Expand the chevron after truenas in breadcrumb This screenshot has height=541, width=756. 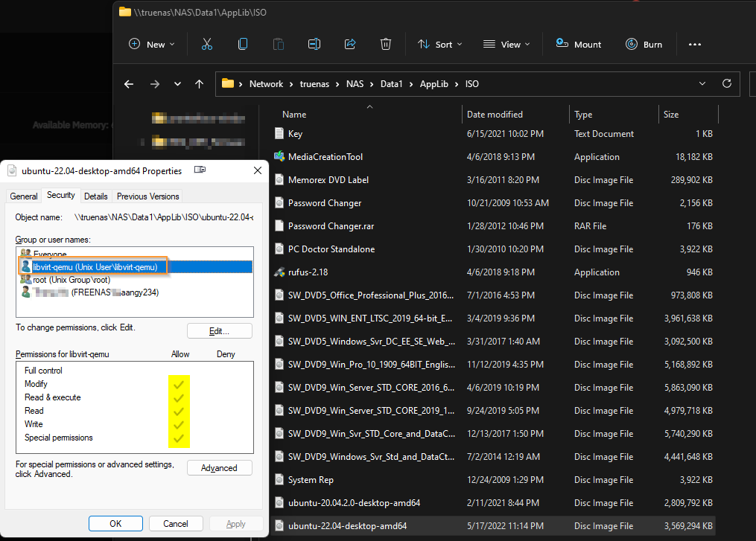pyautogui.click(x=337, y=84)
